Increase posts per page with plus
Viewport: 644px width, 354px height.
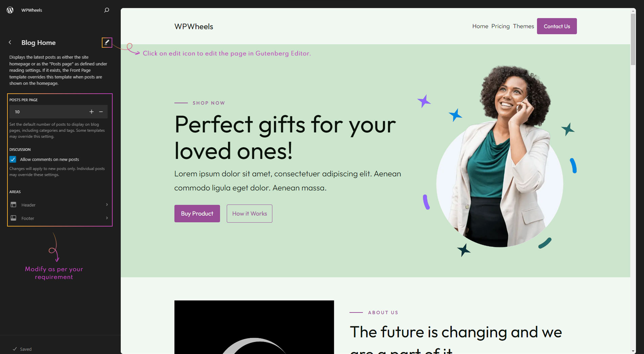pyautogui.click(x=91, y=112)
